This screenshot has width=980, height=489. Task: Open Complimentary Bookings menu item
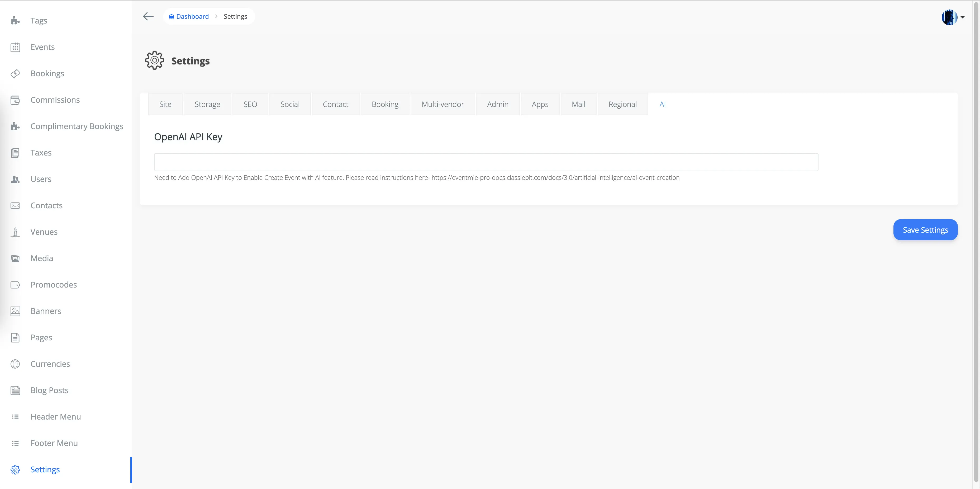pos(77,126)
